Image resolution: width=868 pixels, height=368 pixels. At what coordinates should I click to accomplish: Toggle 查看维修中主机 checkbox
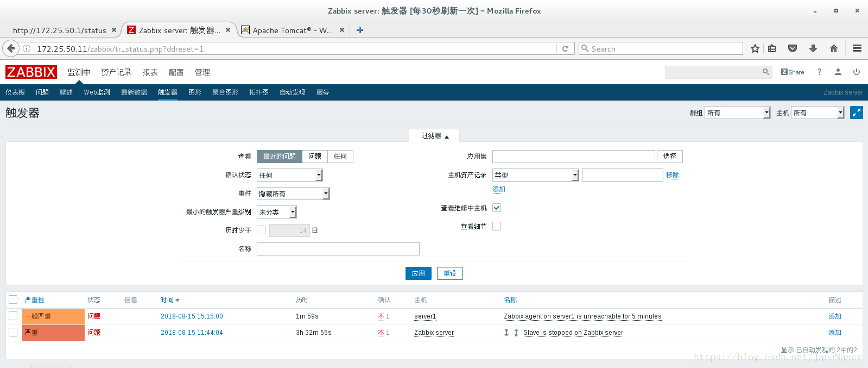[x=497, y=208]
